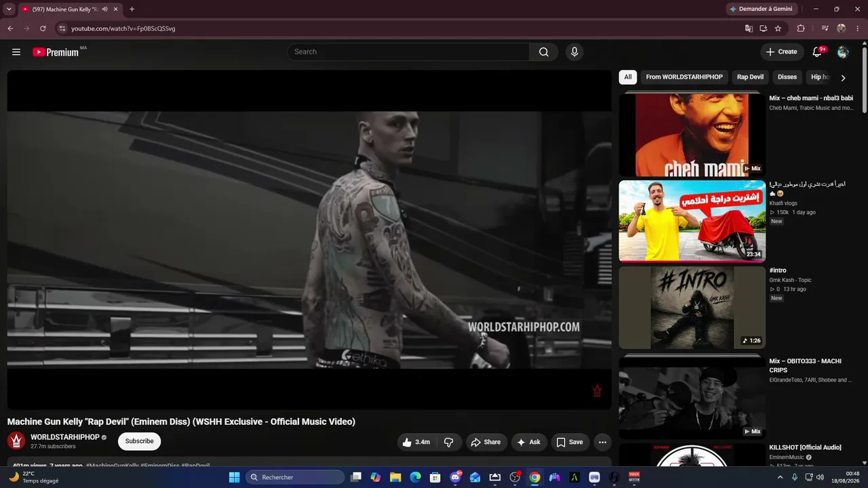Bookmark this tab with the star
This screenshot has height=488, width=868.
(778, 28)
